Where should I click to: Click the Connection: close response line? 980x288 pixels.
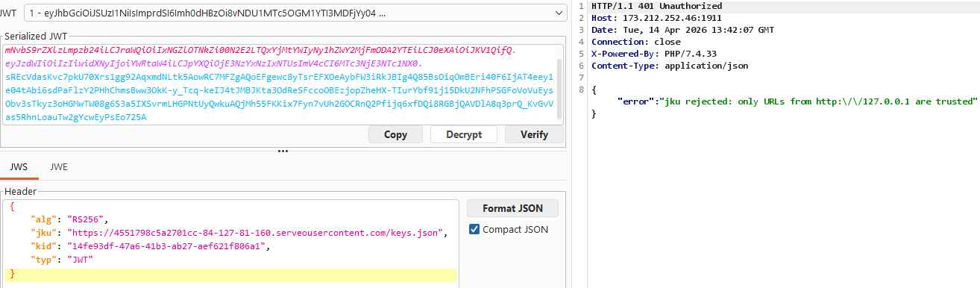(x=636, y=42)
